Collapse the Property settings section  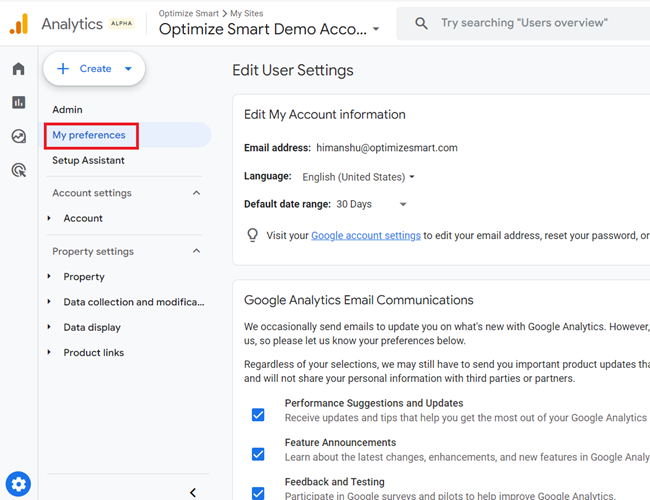click(x=196, y=251)
